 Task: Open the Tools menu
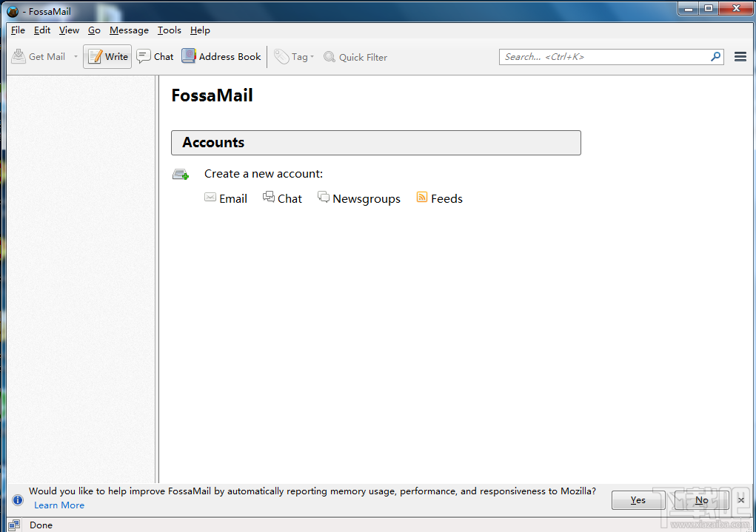pos(170,30)
